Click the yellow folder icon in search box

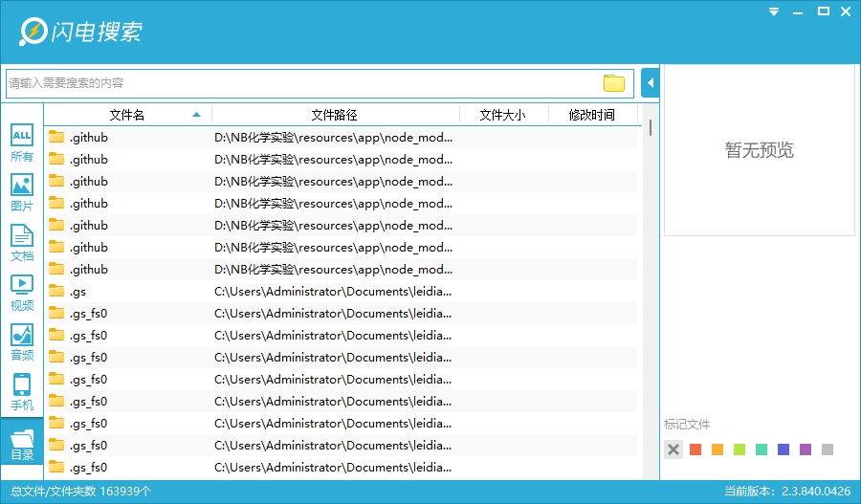tap(614, 83)
